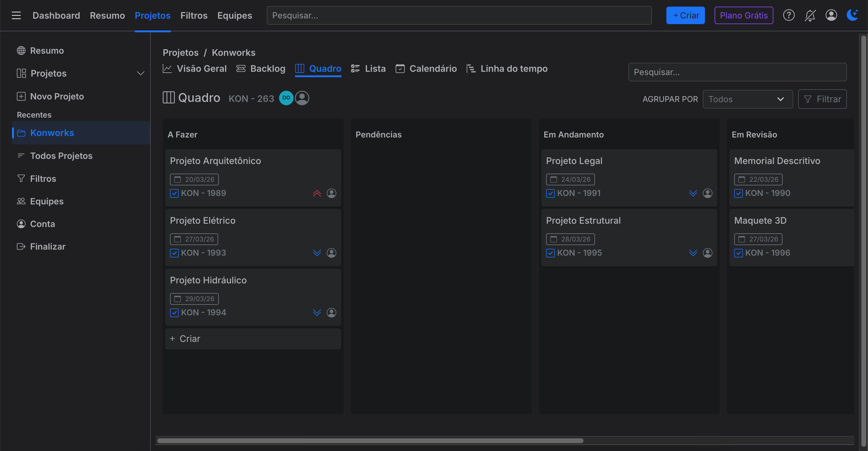Click the DO avatar next to Quadro title
The image size is (868, 451).
tap(286, 98)
